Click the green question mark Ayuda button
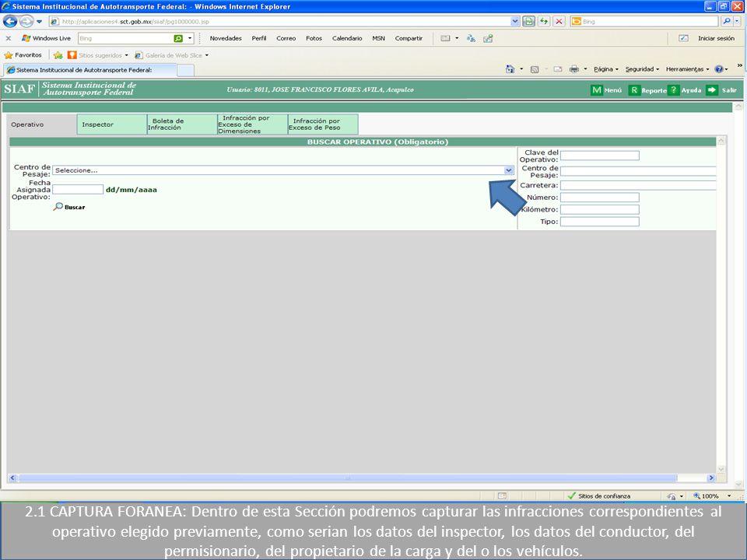Viewport: 747px width, 560px height. (x=685, y=90)
